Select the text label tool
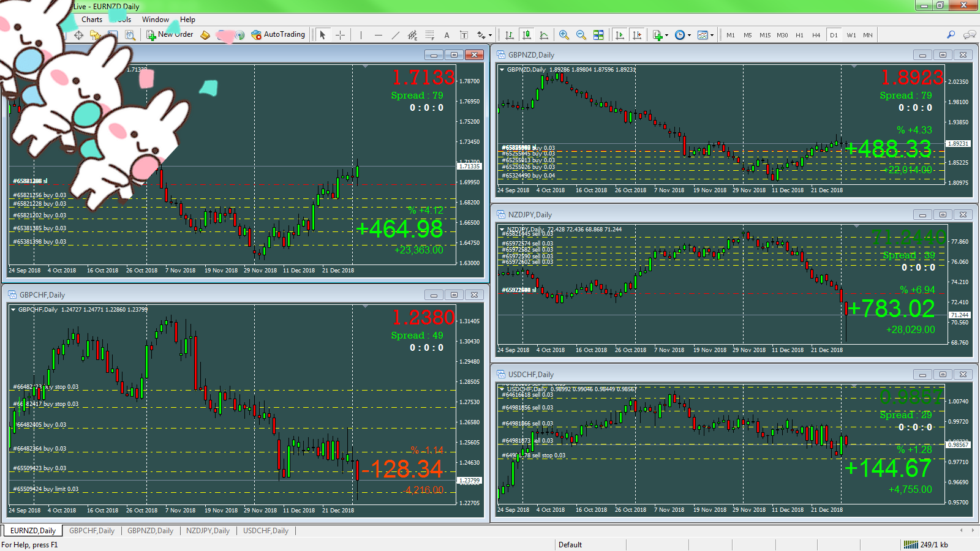The image size is (980, 551). point(464,35)
